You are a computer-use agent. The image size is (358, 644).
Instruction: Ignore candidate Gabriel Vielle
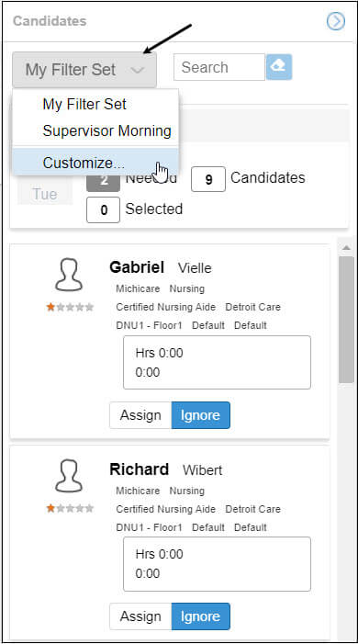coord(200,415)
